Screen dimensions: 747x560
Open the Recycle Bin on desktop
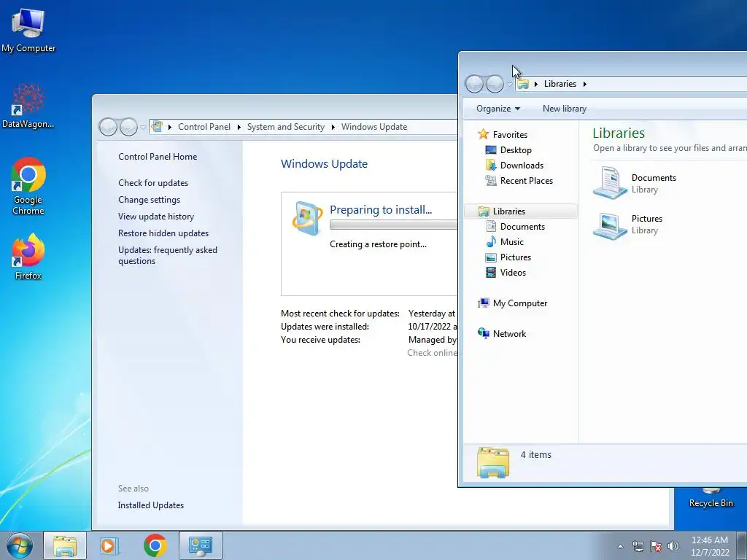pyautogui.click(x=711, y=497)
